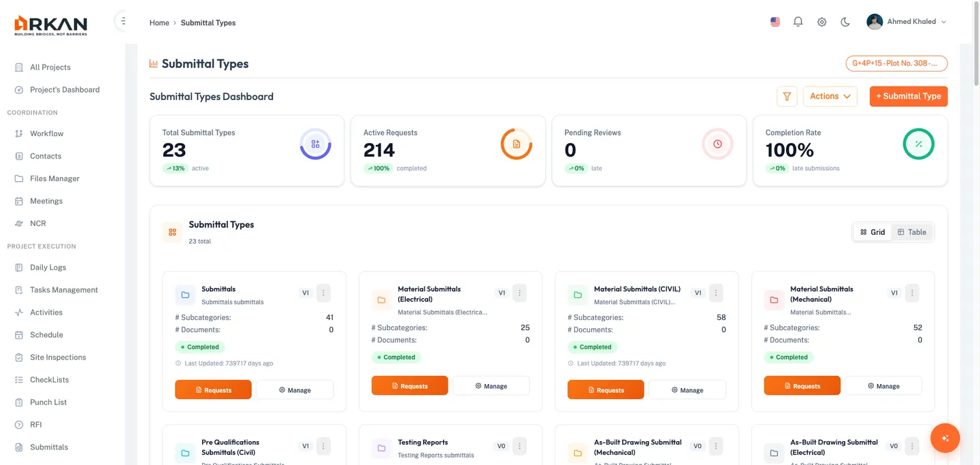Click the sidebar collapse icon near logo
Screen dimensions: 980x465
point(122,21)
